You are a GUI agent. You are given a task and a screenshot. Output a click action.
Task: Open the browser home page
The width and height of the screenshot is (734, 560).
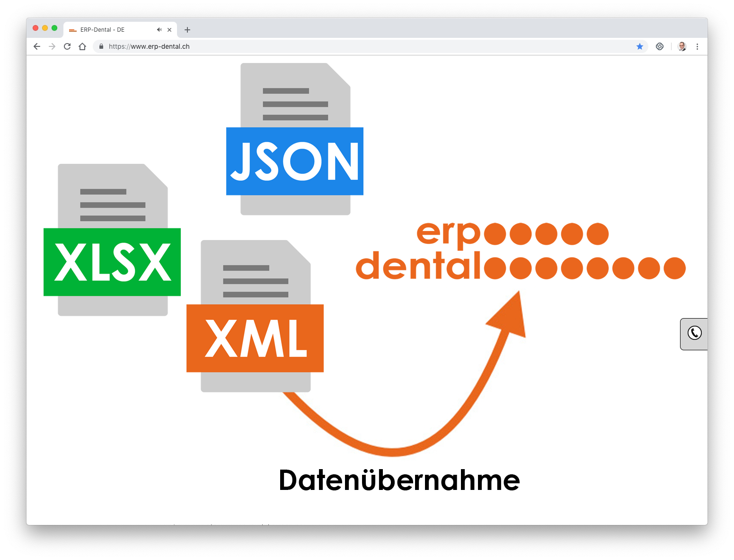(x=82, y=46)
